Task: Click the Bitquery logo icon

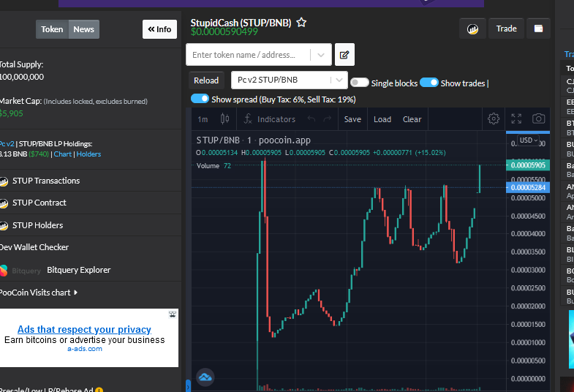Action: pos(4,271)
